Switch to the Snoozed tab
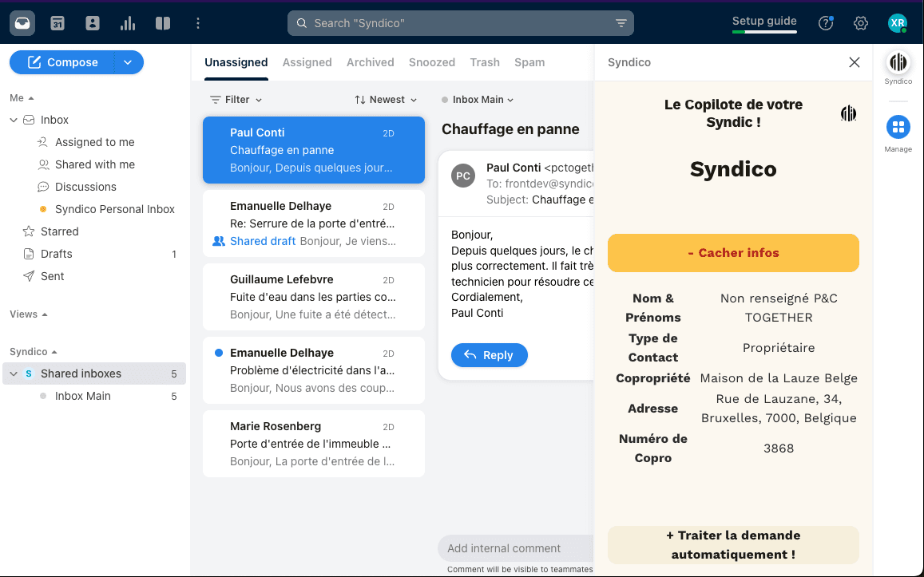The image size is (924, 577). coord(432,62)
